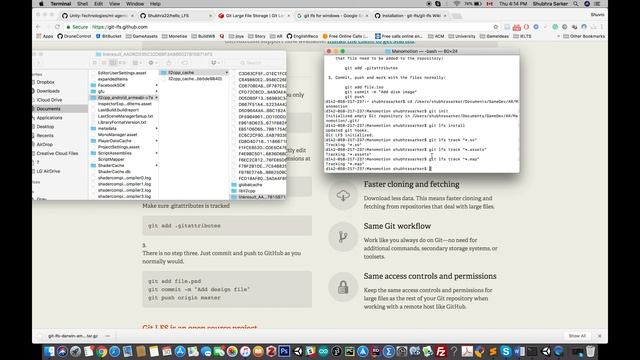Click Show All downloads button
The image size is (640, 360).
click(577, 336)
